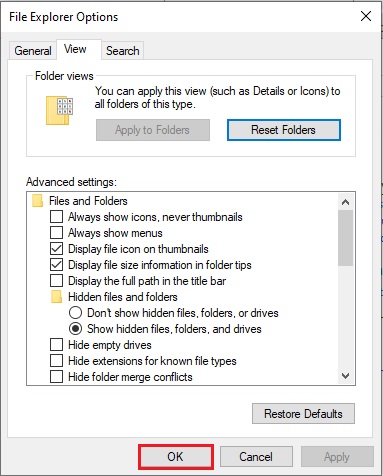This screenshot has height=476, width=383.
Task: Click the greyed Apply button
Action: coord(337,456)
